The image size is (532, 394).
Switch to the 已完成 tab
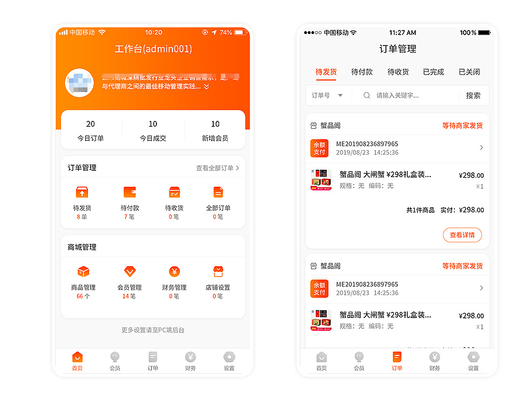[433, 72]
